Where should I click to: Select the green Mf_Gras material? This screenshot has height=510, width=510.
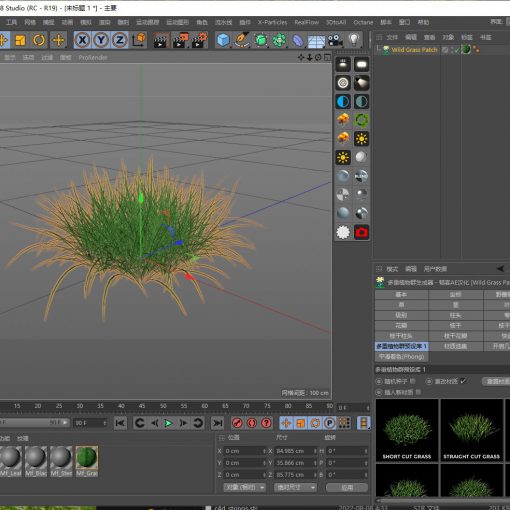coord(87,461)
